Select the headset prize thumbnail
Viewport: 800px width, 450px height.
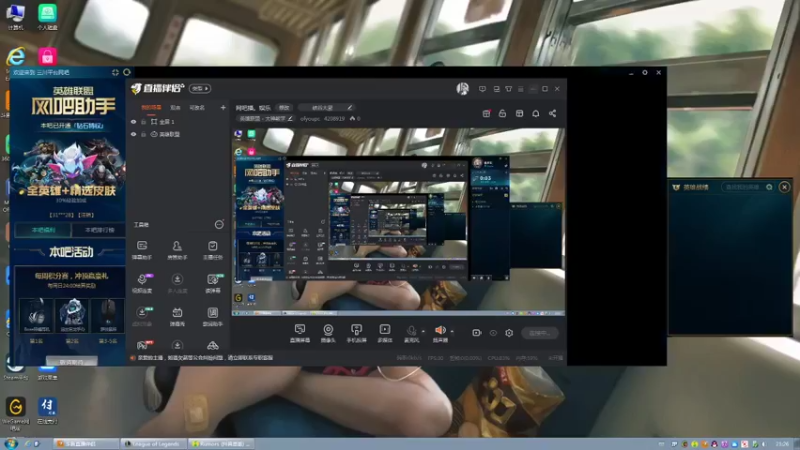[36, 315]
